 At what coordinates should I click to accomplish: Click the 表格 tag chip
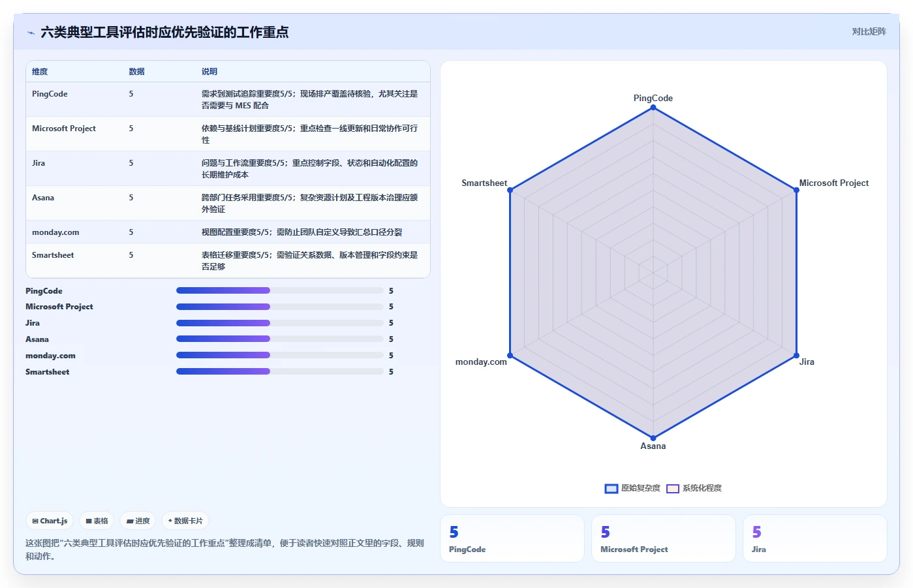tap(97, 521)
